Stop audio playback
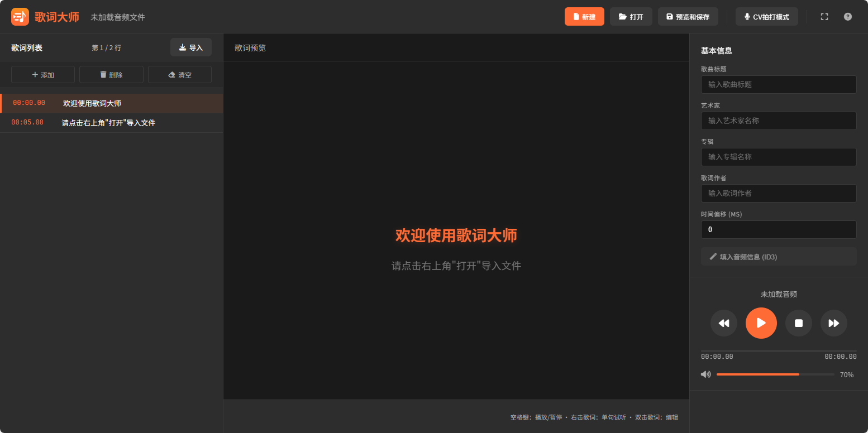Viewport: 868px width, 433px height. 799,323
